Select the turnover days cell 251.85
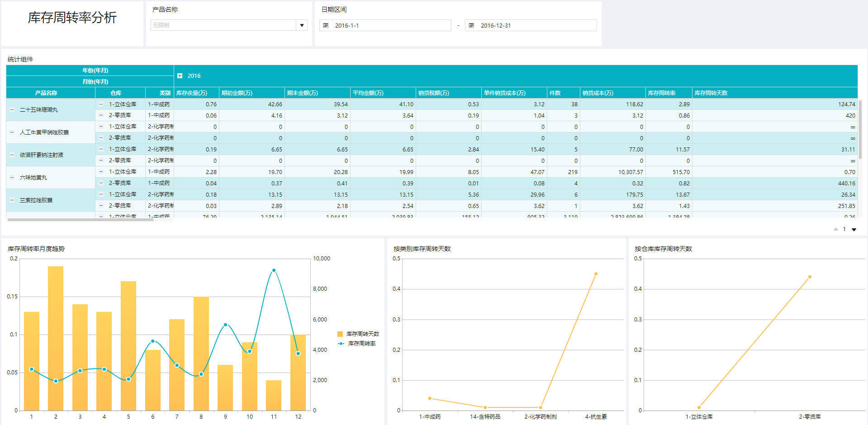 point(775,206)
